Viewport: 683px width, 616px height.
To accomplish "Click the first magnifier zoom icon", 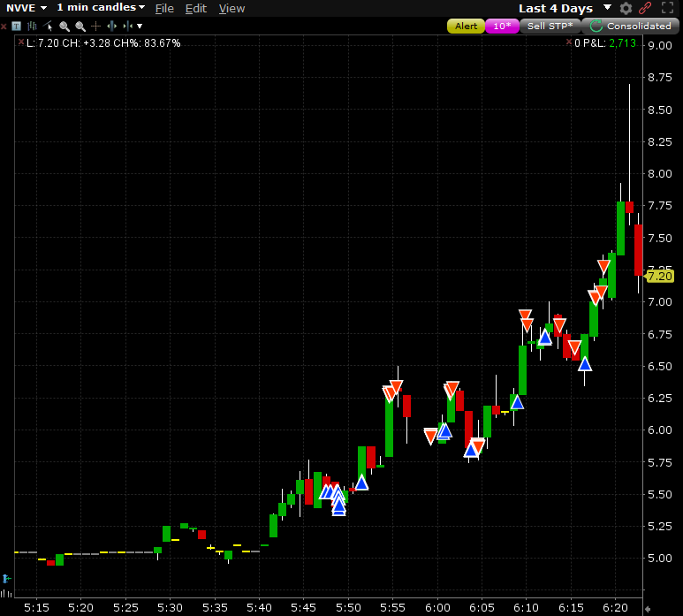I will tap(65, 27).
